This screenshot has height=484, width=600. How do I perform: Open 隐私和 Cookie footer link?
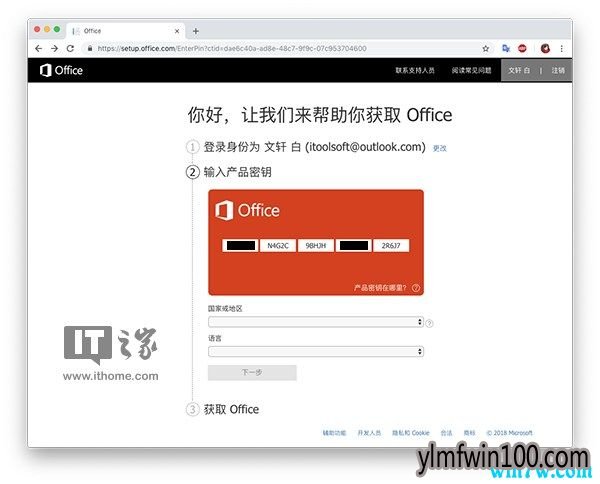411,433
